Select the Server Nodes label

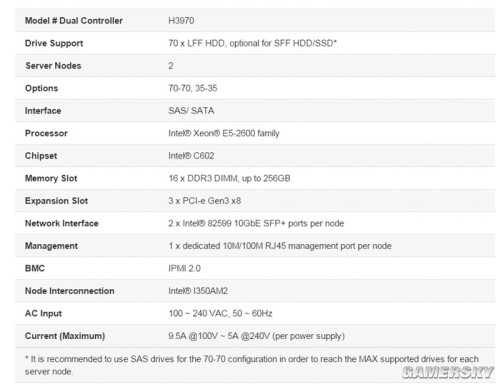click(53, 66)
